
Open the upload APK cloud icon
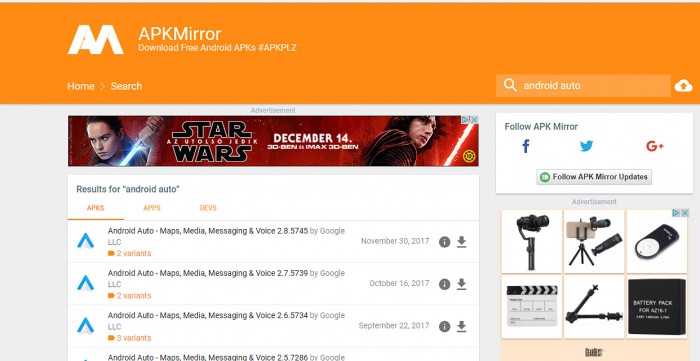tap(683, 86)
